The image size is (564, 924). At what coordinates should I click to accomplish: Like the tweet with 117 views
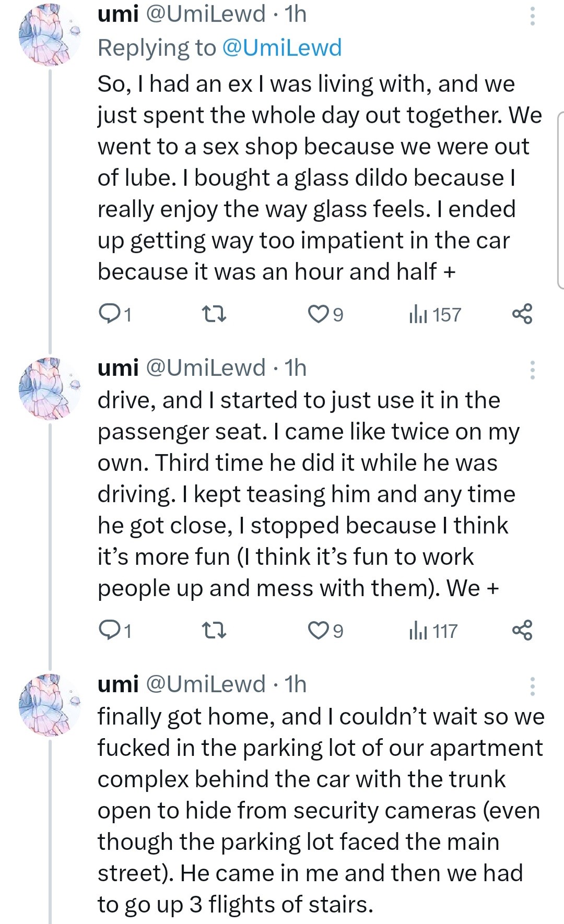pyautogui.click(x=318, y=631)
